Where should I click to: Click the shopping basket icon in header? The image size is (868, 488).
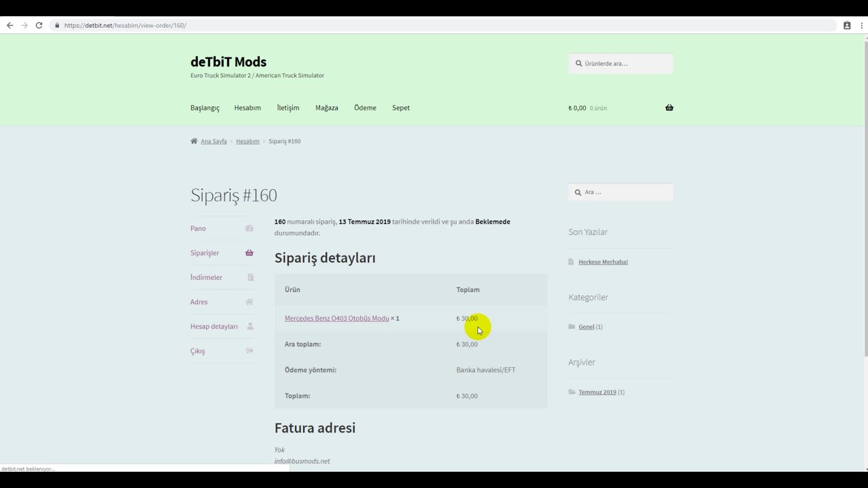[x=669, y=108]
